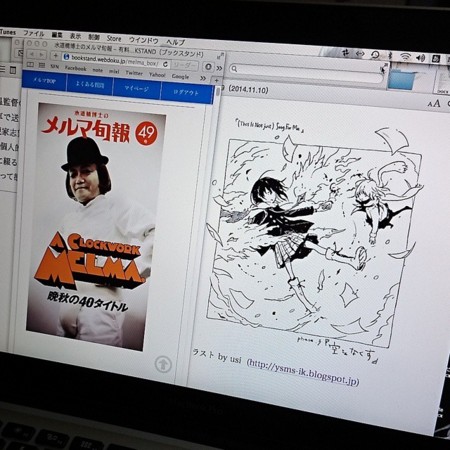
Task: Expand Safari toolbar overflow chevrons
Action: coord(219,68)
